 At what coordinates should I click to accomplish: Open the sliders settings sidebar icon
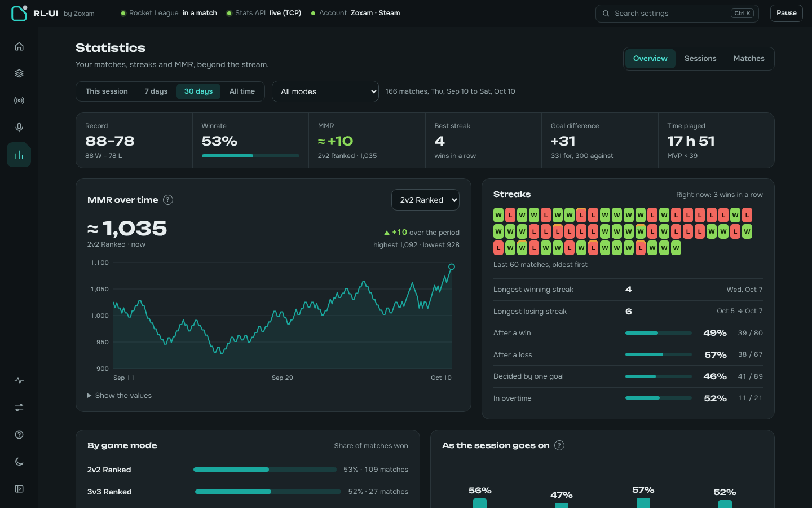click(19, 408)
